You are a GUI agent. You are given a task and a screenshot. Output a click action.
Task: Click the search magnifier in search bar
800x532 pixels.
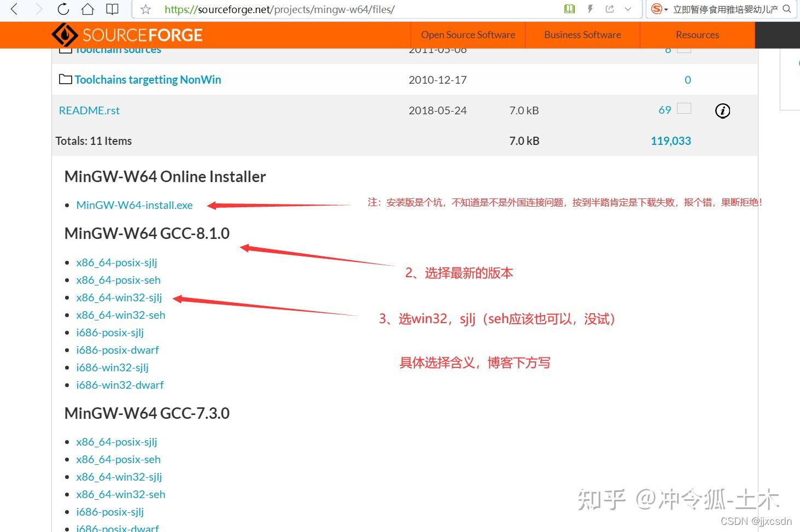(x=786, y=9)
